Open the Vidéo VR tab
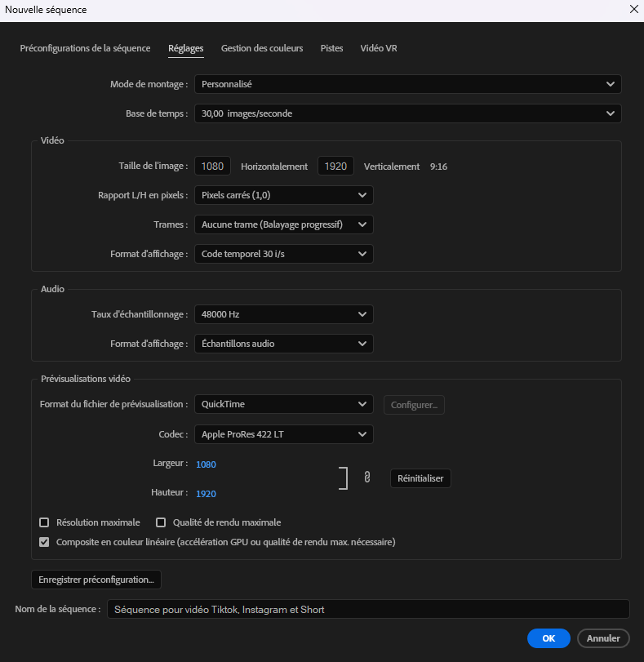 (379, 48)
